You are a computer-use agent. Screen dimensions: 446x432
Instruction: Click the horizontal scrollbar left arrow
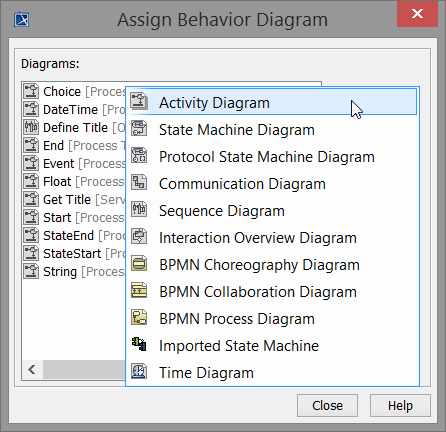coord(32,369)
